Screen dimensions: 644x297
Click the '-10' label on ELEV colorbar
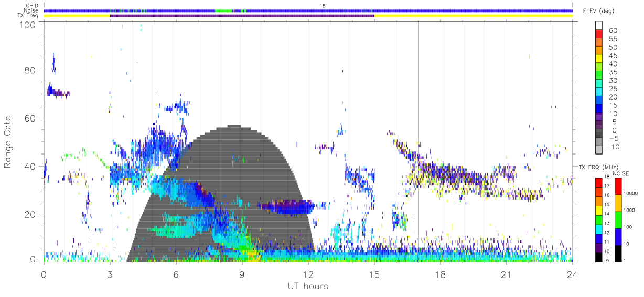(613, 147)
